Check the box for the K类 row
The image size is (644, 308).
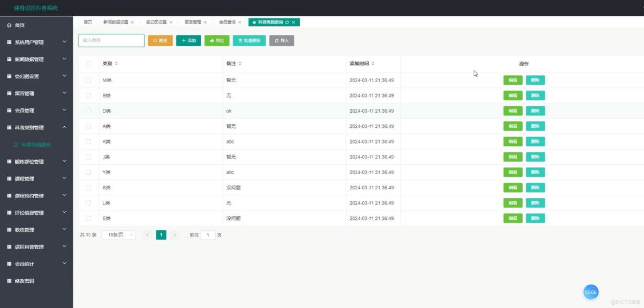pyautogui.click(x=88, y=141)
